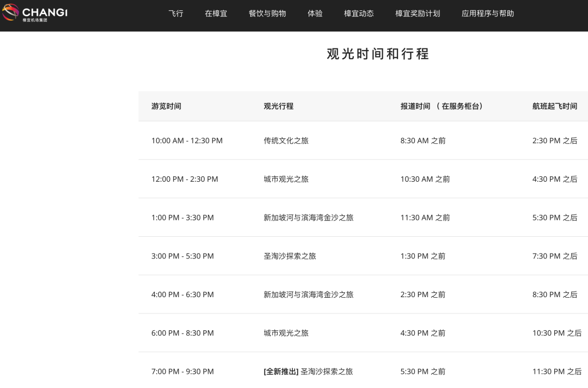
Task: Select the 1:00 PM - 3:30 PM time cell
Action: click(182, 218)
